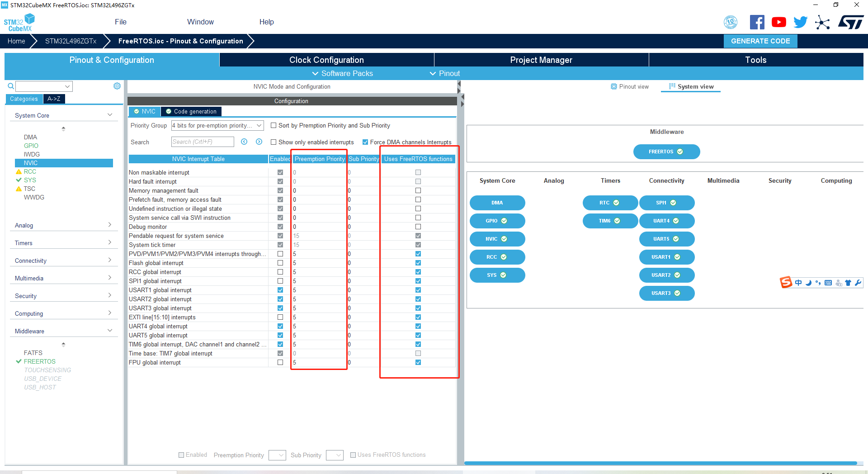
Task: Open the Window menu
Action: pyautogui.click(x=200, y=22)
